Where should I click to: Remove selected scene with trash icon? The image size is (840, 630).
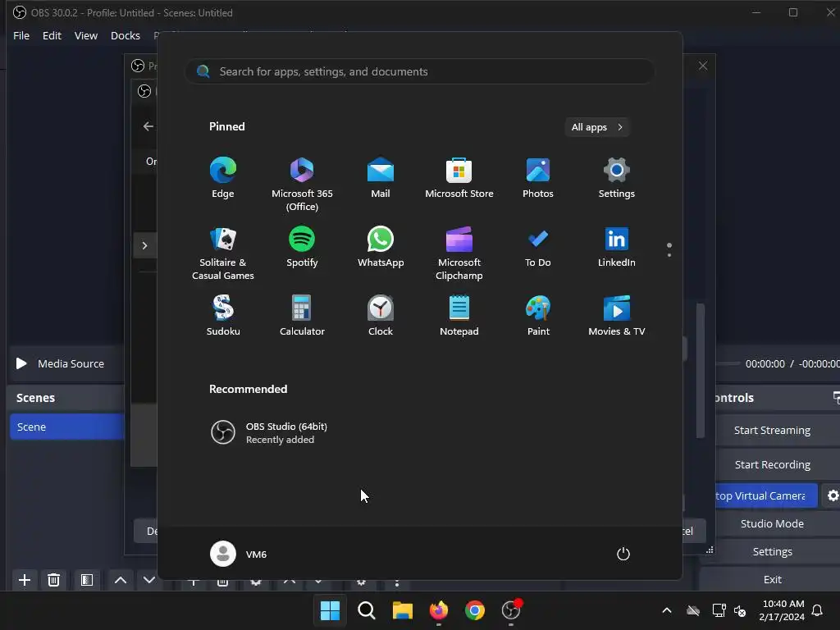coord(53,580)
